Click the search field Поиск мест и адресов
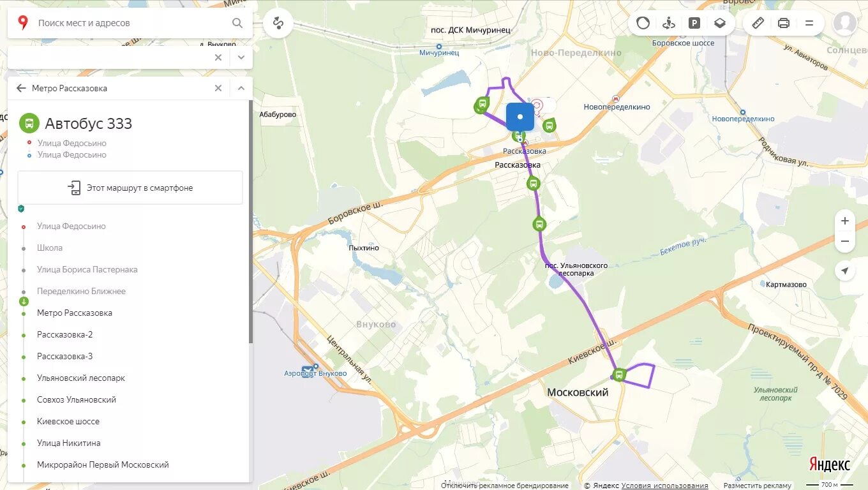Screen dimensions: 868x490 131,23
